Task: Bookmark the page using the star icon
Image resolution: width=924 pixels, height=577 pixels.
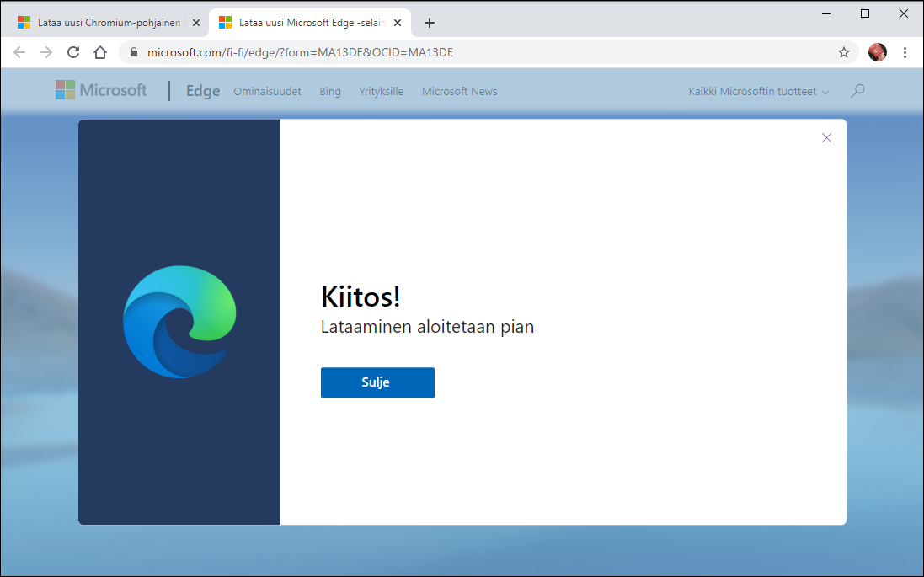Action: 843,51
